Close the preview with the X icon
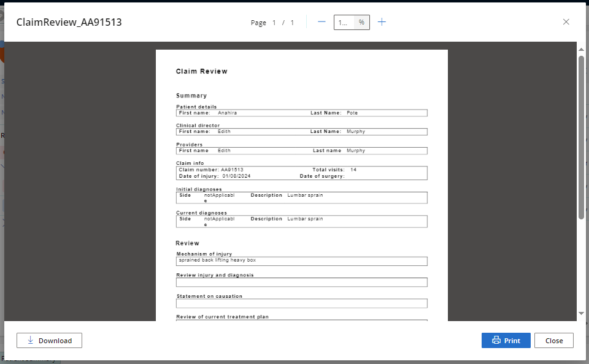Screen dimensions: 589x364 click(x=566, y=22)
